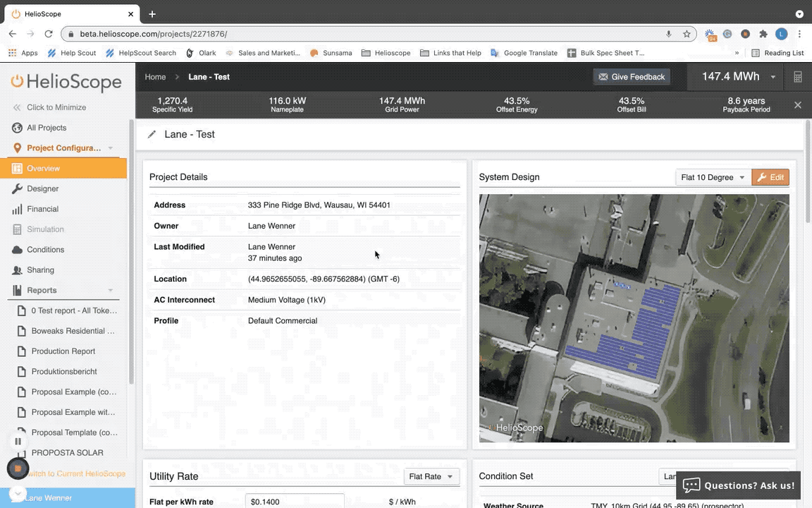Screen dimensions: 812x508
Task: Open the Links that Help bookmarks folder
Action: coord(450,53)
